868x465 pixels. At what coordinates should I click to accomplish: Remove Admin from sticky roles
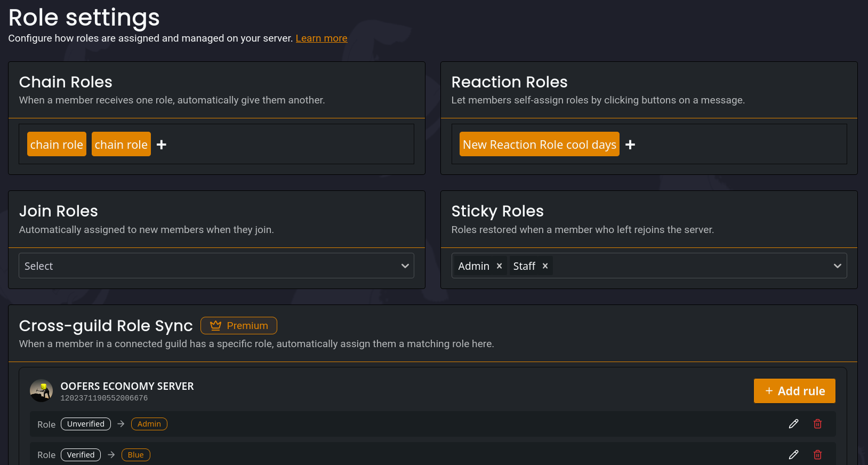[x=499, y=266]
